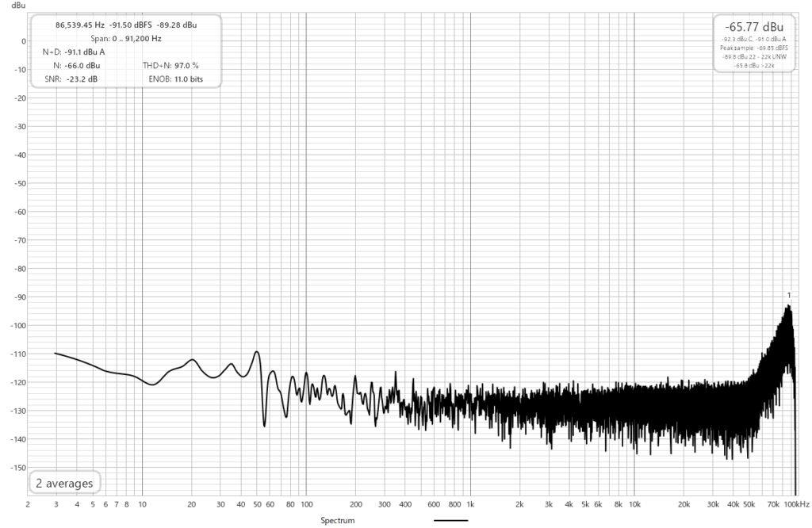Click the 10k frequency axis label

[x=634, y=503]
